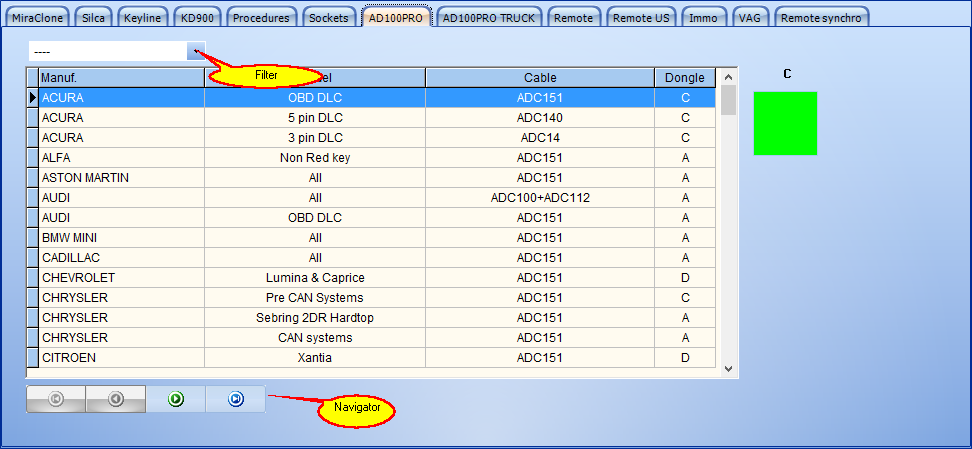Click the Pre CAN Systems model cell

pos(315,298)
